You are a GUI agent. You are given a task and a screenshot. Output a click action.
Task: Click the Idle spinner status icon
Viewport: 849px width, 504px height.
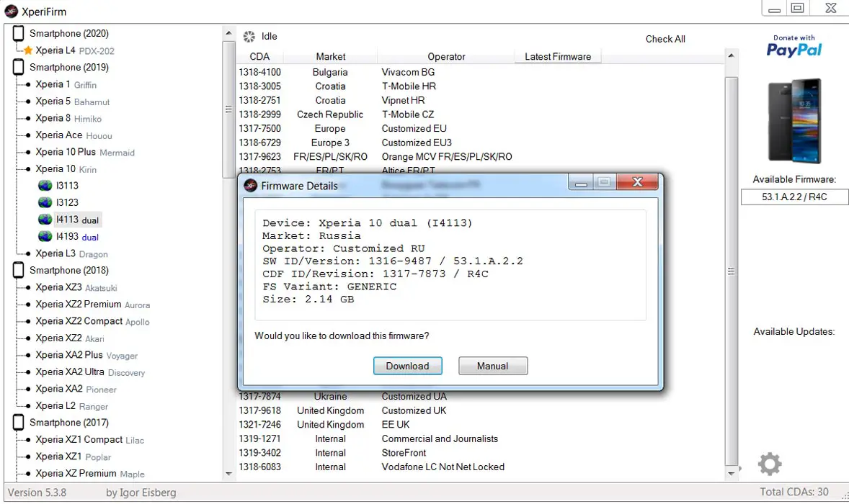pyautogui.click(x=249, y=36)
